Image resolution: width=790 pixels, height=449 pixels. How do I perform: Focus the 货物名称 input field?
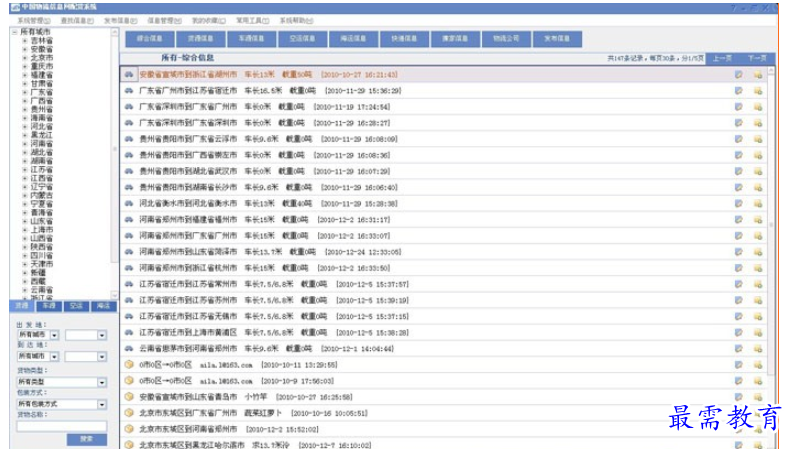[61, 426]
